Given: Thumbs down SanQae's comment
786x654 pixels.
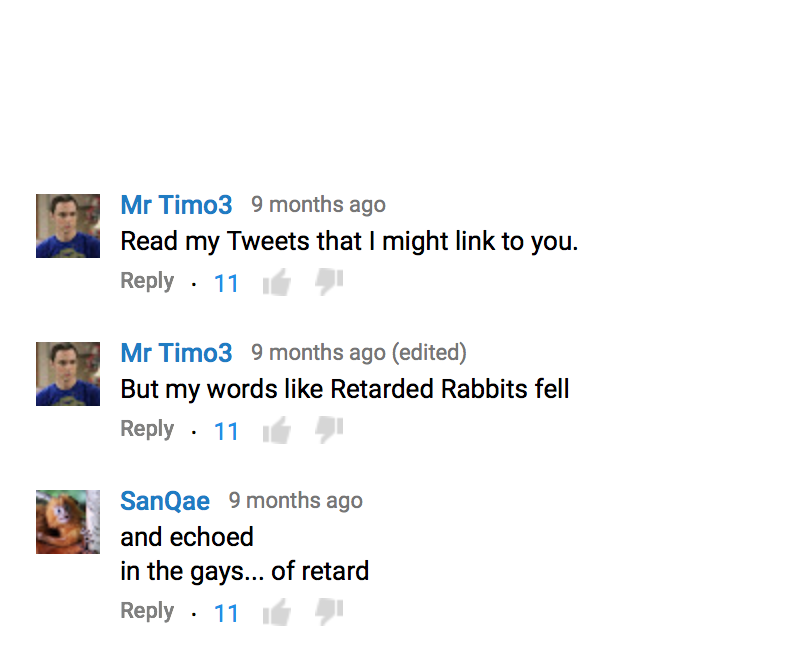Looking at the screenshot, I should (x=329, y=611).
